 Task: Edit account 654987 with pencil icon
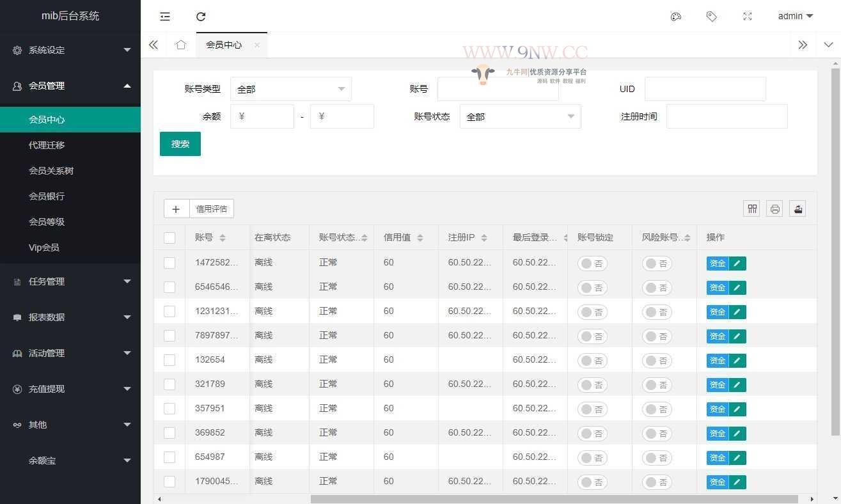click(x=737, y=458)
